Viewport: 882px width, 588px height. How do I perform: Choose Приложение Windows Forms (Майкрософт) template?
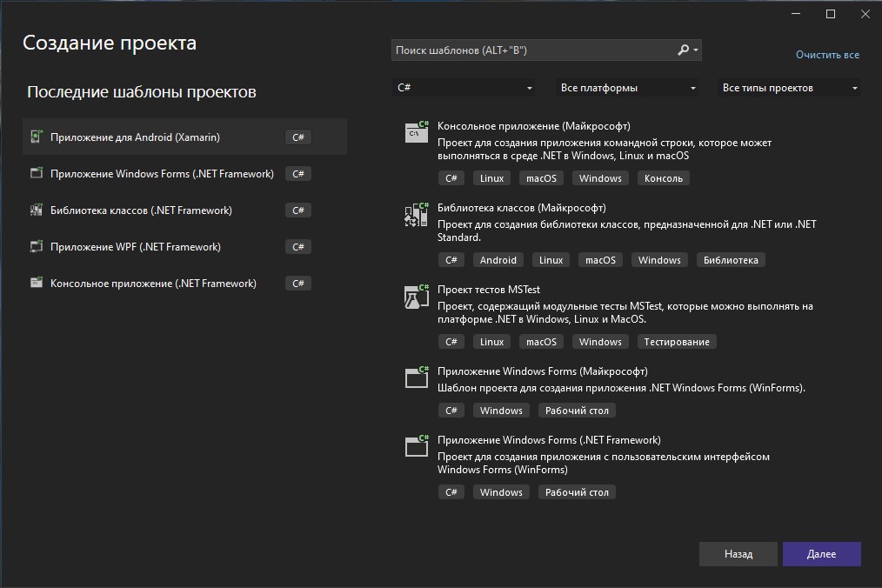[542, 371]
